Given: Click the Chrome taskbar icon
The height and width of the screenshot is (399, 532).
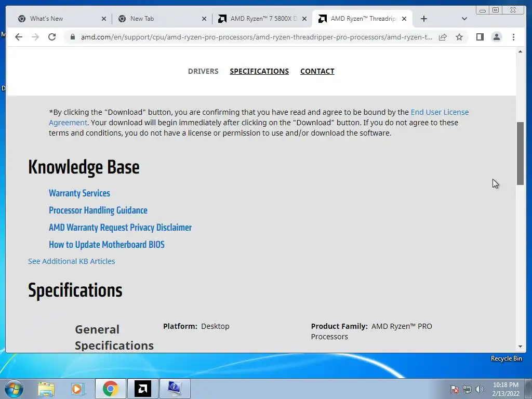Looking at the screenshot, I should [110, 389].
